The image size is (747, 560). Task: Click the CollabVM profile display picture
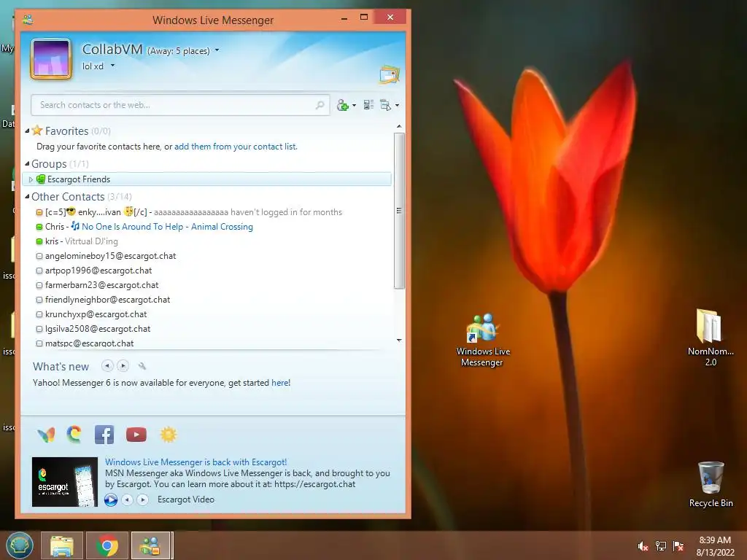click(51, 58)
